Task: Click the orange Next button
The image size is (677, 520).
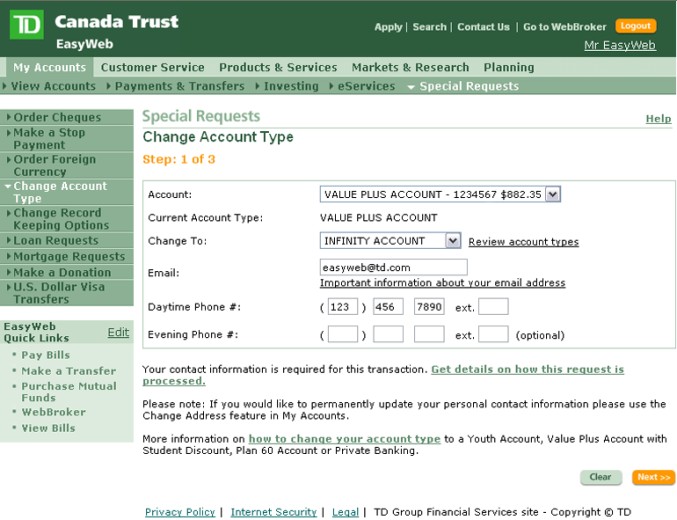Action: 653,477
